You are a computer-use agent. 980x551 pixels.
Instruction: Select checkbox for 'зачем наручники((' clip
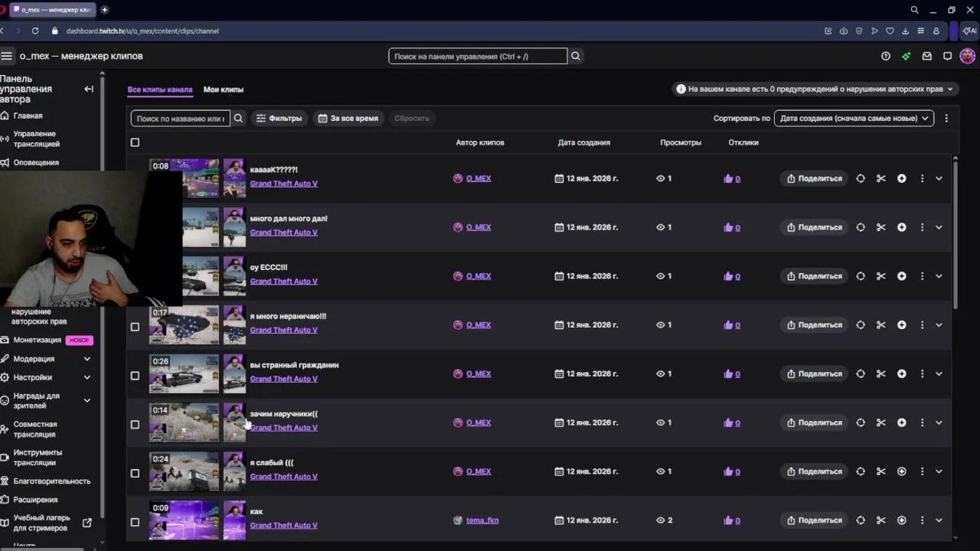[135, 425]
